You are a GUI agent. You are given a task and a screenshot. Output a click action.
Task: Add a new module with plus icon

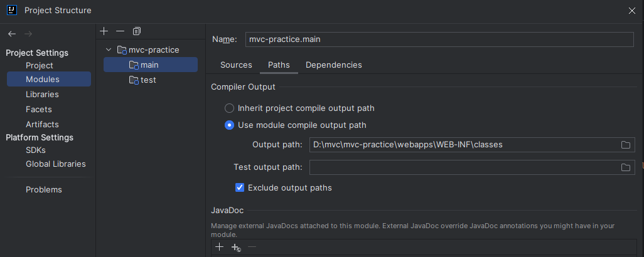tap(104, 31)
